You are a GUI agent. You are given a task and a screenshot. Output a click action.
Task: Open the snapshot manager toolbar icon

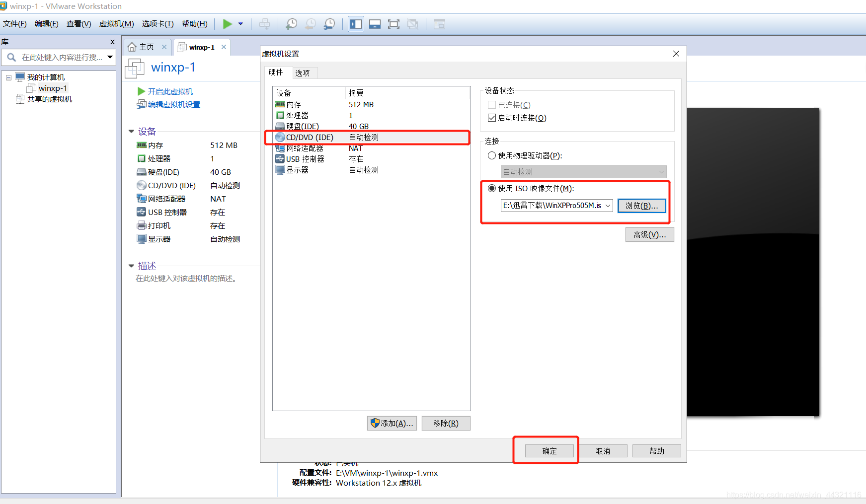click(329, 24)
